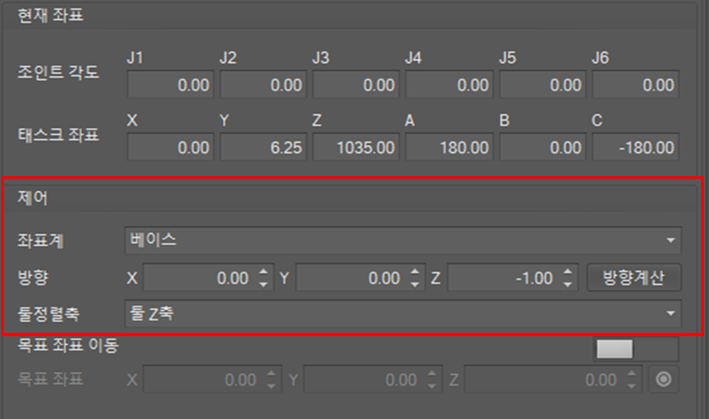This screenshot has width=709, height=419.
Task: Increase the 방향 X value with up arrow
Action: (x=264, y=271)
